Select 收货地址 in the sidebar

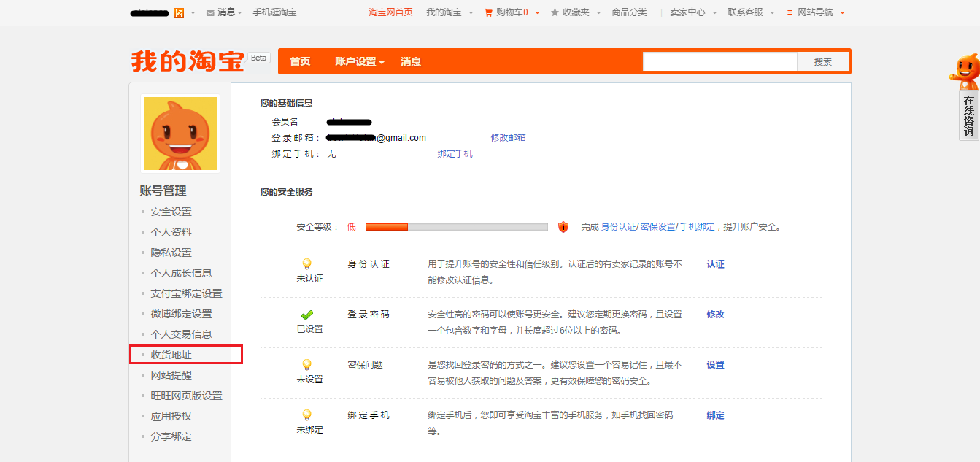point(171,355)
